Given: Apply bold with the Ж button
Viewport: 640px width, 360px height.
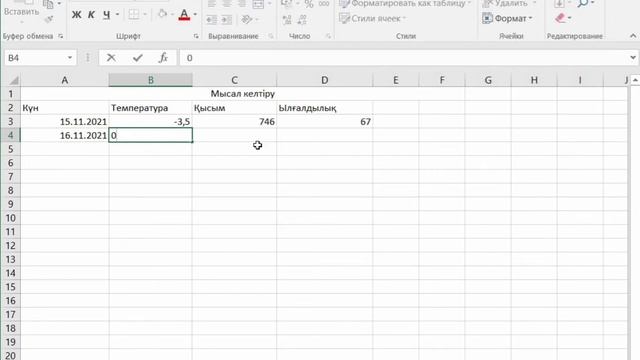Looking at the screenshot, I should coord(76,15).
